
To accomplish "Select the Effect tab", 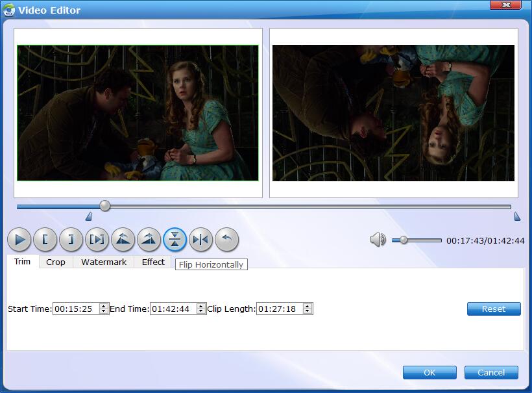I will tap(153, 262).
